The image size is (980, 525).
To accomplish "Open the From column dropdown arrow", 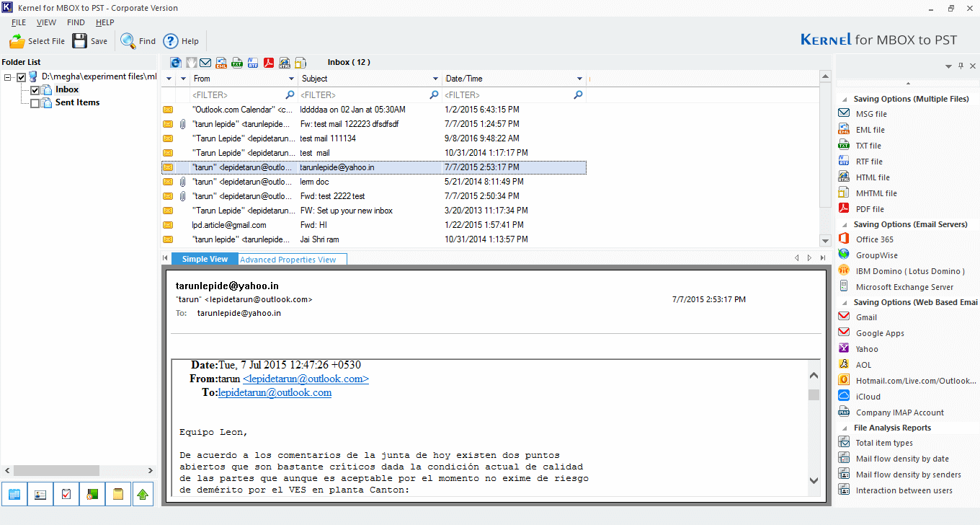I will click(291, 79).
